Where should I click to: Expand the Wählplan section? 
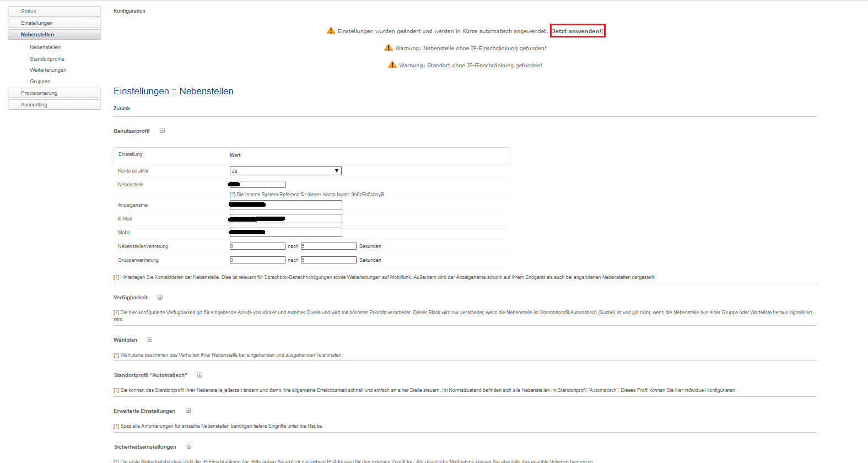[x=149, y=340]
